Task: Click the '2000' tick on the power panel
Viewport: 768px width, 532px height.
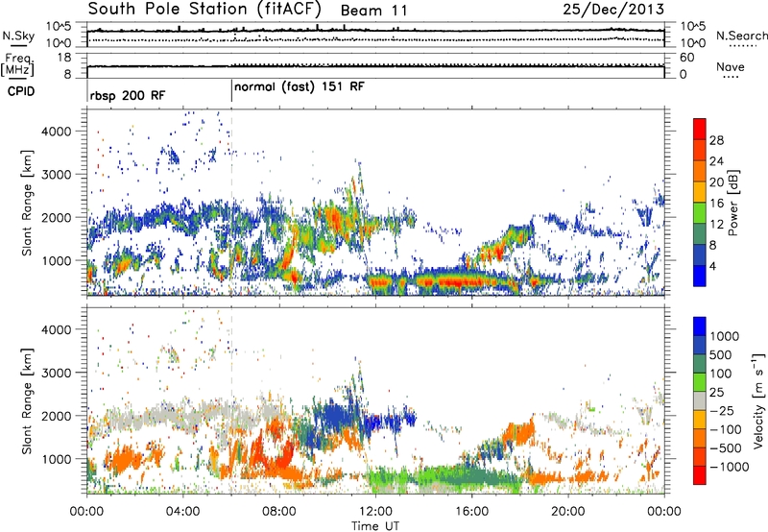Action: (x=57, y=217)
